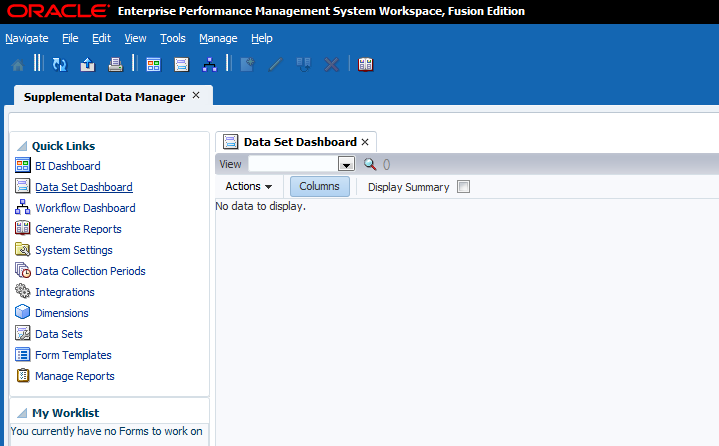This screenshot has height=446, width=719.
Task: Open the View menu
Action: click(135, 39)
